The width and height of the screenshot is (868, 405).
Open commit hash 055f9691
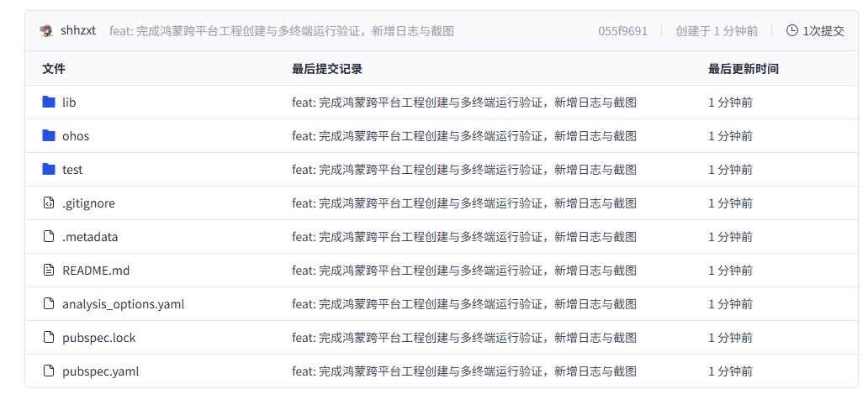(622, 31)
